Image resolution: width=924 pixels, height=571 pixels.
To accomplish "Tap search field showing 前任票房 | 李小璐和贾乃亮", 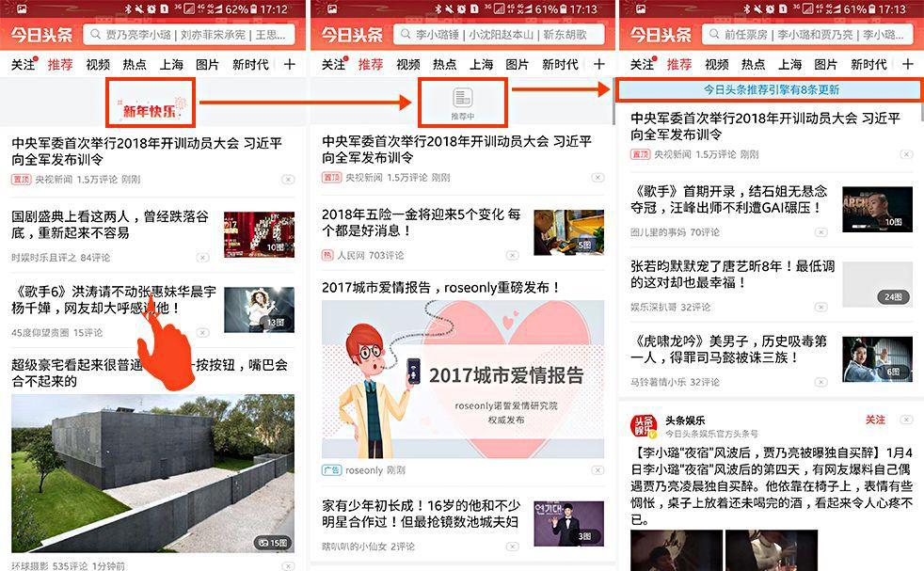I will (807, 35).
